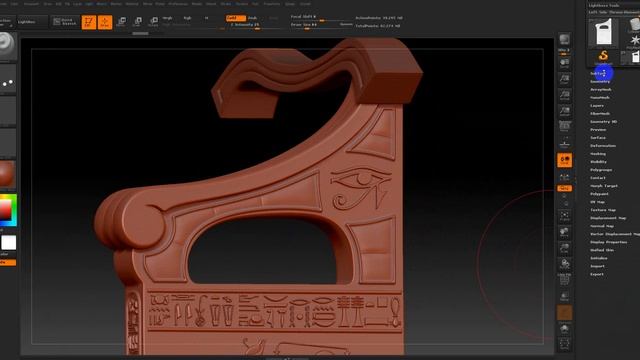Open the Preferences menu
Image resolution: width=640 pixels, height=360 pixels.
click(x=178, y=4)
